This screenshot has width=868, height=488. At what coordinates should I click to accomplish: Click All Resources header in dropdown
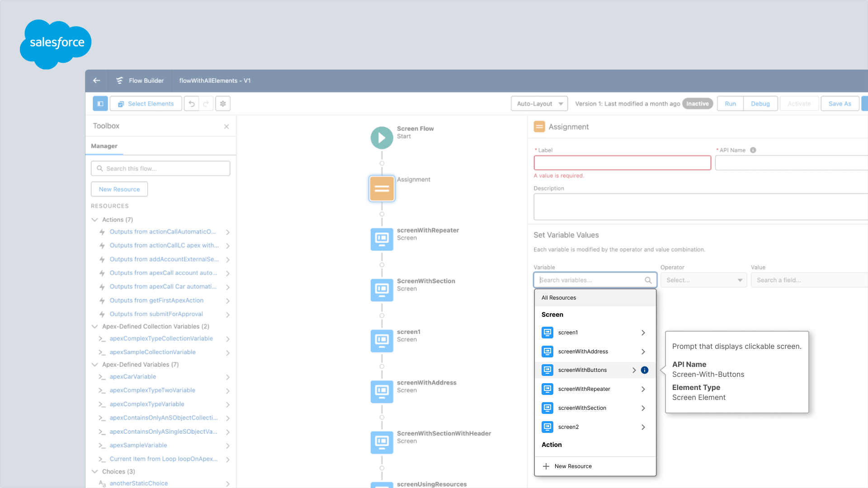point(595,298)
